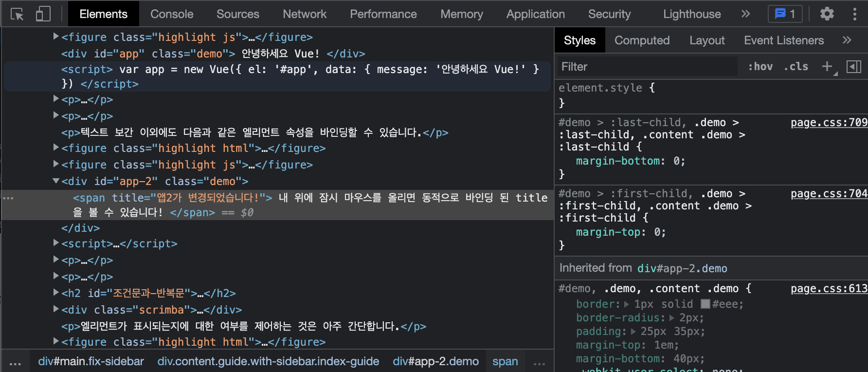Viewport: 868px width, 372px height.
Task: Open DevTools settings gear
Action: point(827,14)
